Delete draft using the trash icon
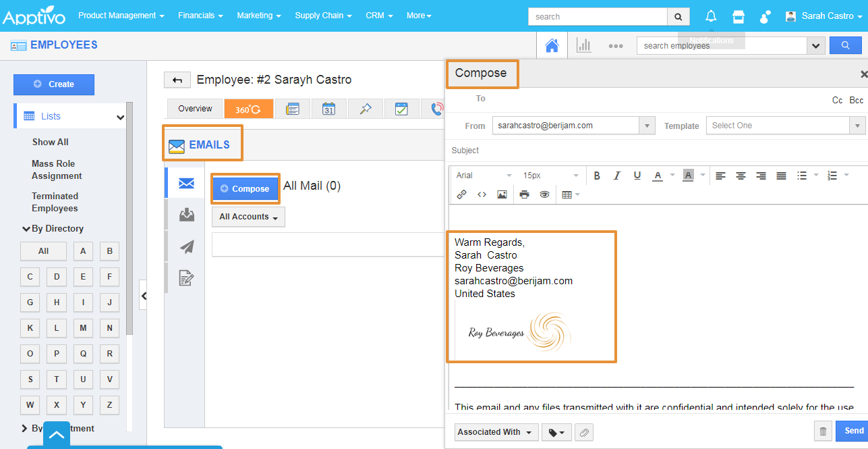This screenshot has width=868, height=449. pyautogui.click(x=823, y=431)
